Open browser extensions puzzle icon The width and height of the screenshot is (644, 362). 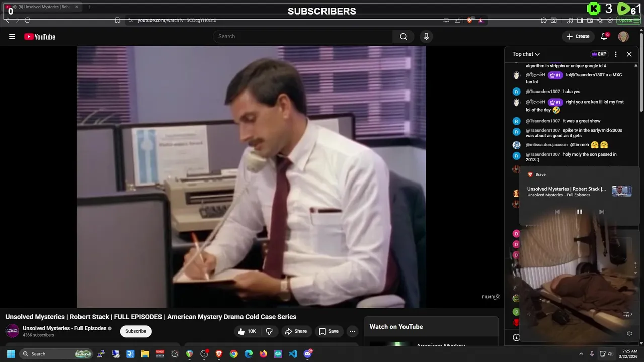(544, 20)
